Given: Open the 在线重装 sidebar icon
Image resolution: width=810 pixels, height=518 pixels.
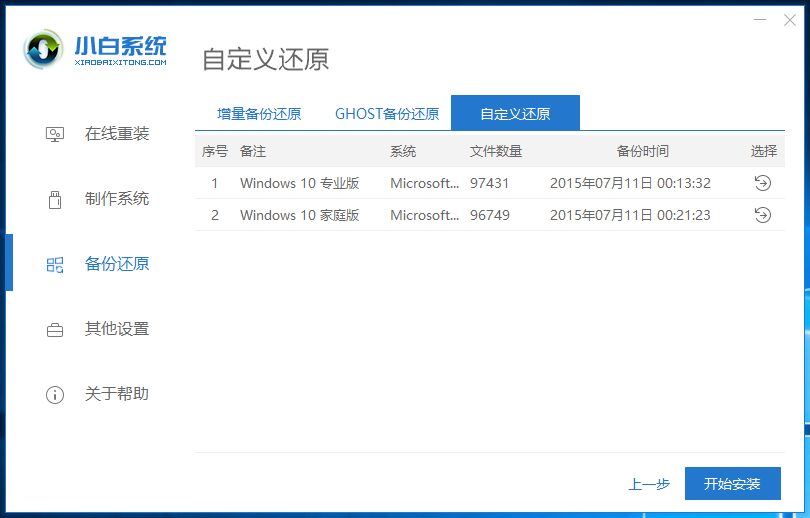Looking at the screenshot, I should point(55,134).
